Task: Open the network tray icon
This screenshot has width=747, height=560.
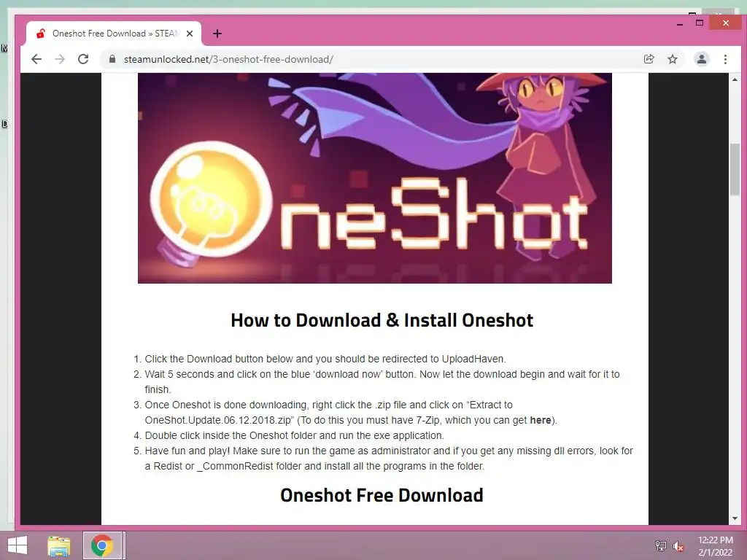Action: 660,545
